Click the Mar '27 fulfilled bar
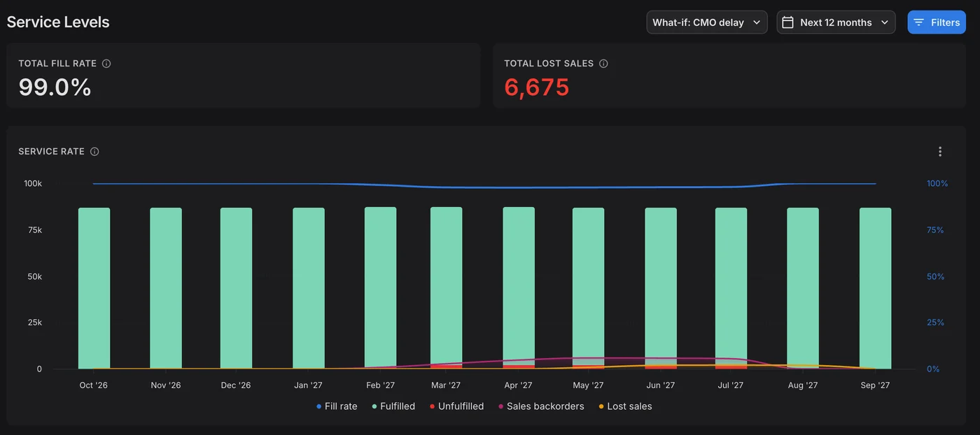This screenshot has height=435, width=980. pos(447,285)
